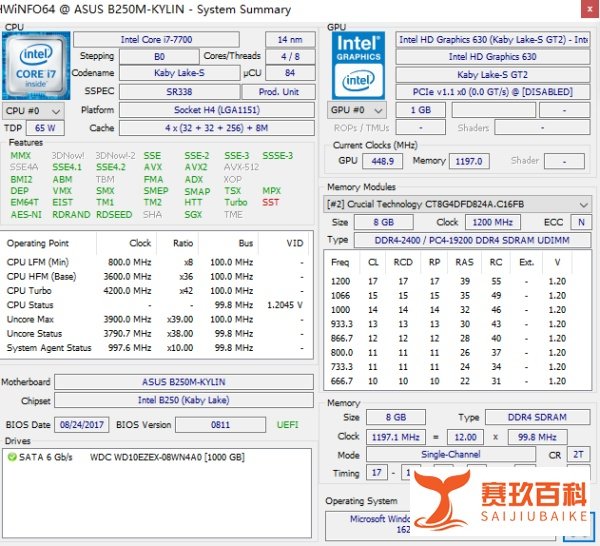The width and height of the screenshot is (600, 546).
Task: Click the BIOS Version 0811 field
Action: click(220, 425)
